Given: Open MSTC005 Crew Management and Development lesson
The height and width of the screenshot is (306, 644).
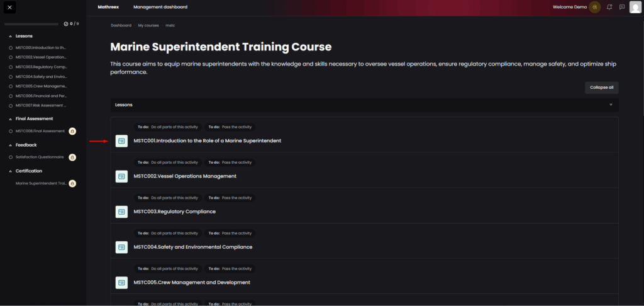Looking at the screenshot, I should tap(192, 282).
